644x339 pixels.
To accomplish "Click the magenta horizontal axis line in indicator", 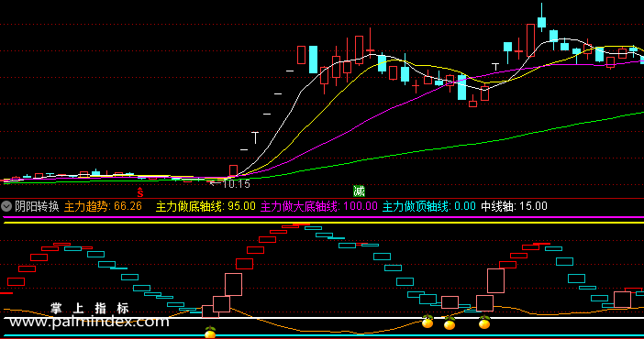I will point(323,217).
